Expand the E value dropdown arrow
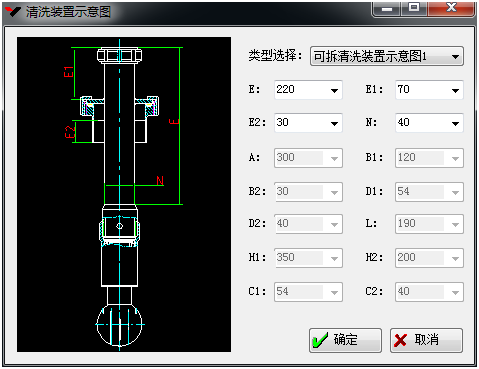 [334, 90]
